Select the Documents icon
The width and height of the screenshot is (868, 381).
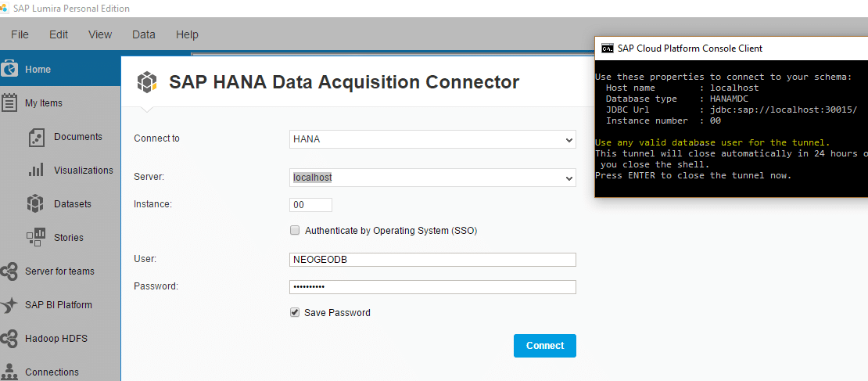coord(36,137)
